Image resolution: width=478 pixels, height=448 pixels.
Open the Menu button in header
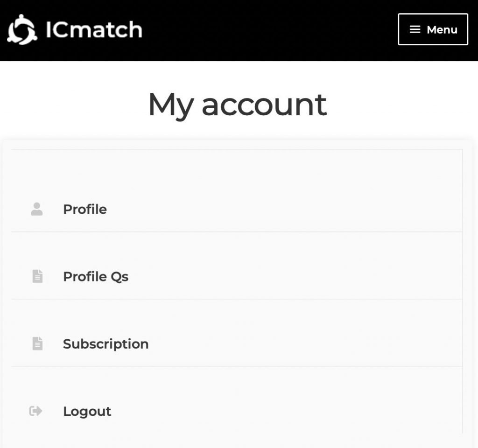pyautogui.click(x=433, y=29)
